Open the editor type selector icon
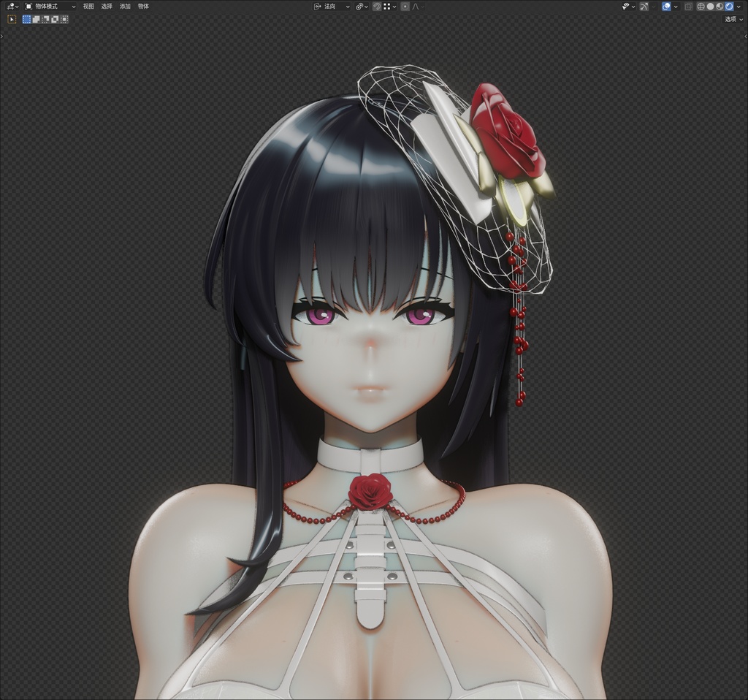 [10, 6]
